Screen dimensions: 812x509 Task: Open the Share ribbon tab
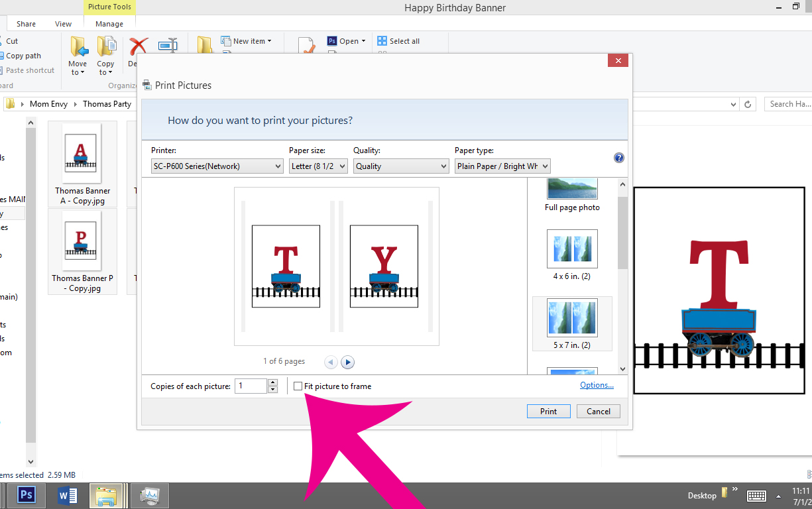point(27,24)
